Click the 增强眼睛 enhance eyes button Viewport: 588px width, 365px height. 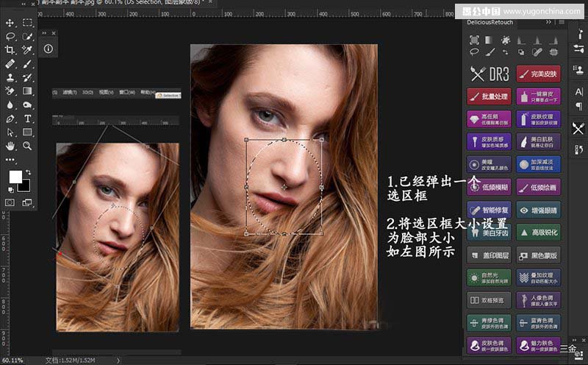tap(539, 210)
